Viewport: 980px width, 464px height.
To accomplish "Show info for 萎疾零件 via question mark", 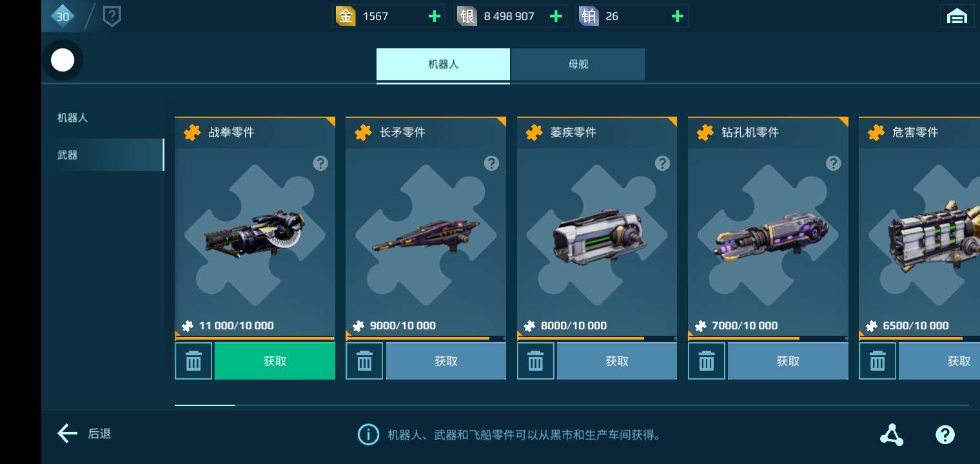I will [x=662, y=163].
